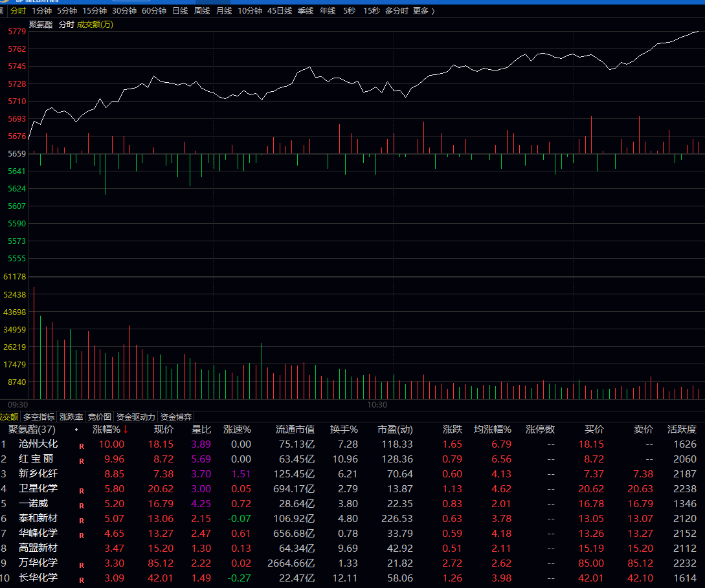Viewport: 705px width, 588px height.
Task: Switch to 季线 quarterly chart
Action: (306, 11)
